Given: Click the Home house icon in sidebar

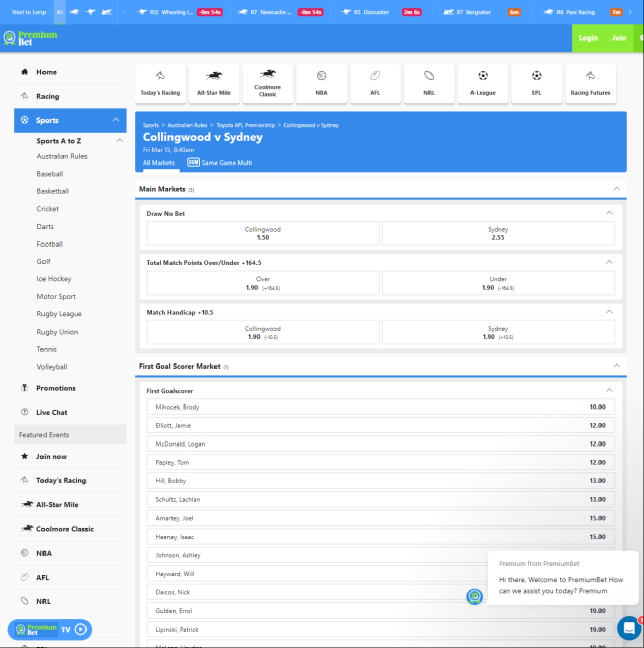Looking at the screenshot, I should (x=24, y=72).
